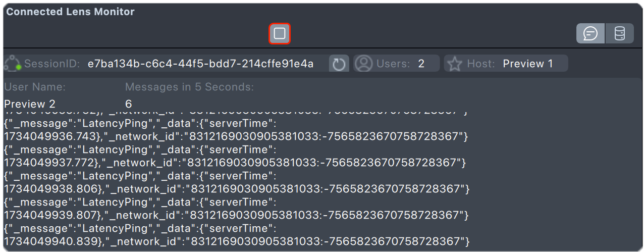Click the Messages in 5 Seconds header
Viewport: 644px width, 252px height.
click(x=189, y=87)
